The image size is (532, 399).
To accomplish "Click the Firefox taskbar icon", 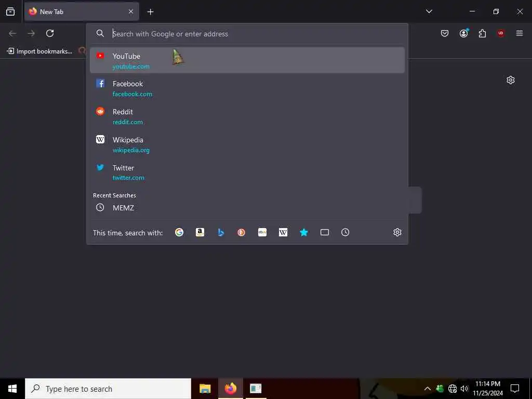I will tap(230, 389).
